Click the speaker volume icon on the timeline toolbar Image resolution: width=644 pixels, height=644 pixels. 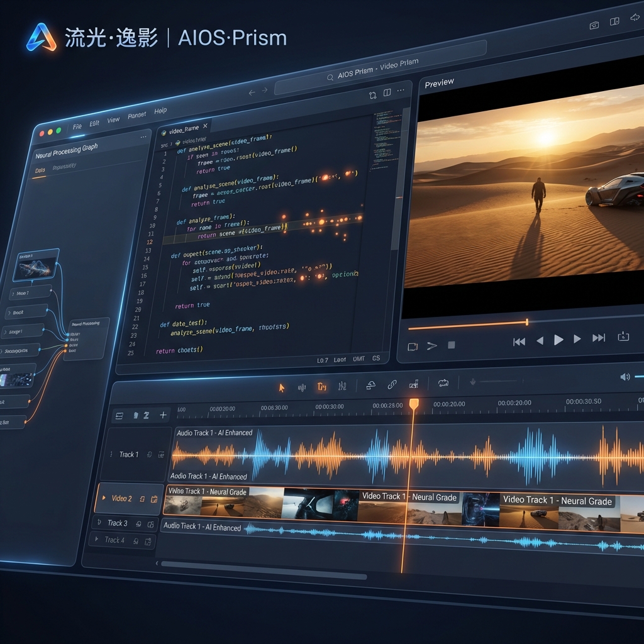pos(625,377)
